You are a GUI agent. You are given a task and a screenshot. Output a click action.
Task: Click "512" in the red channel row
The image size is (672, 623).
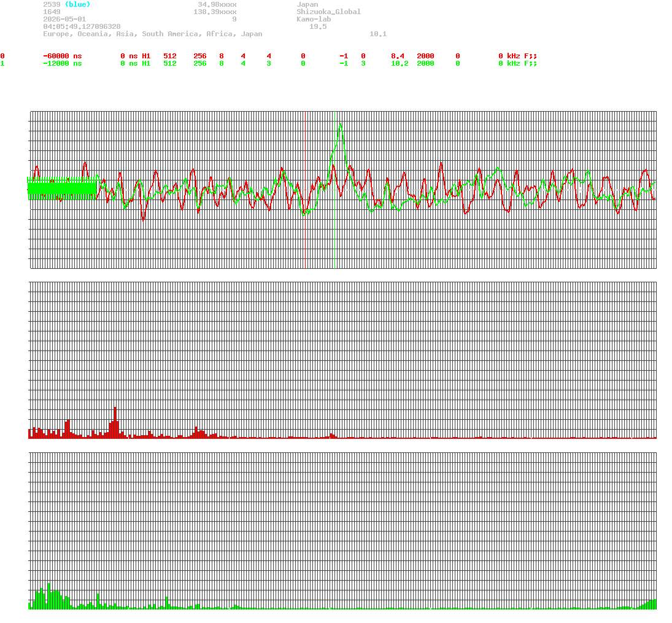[x=170, y=56]
